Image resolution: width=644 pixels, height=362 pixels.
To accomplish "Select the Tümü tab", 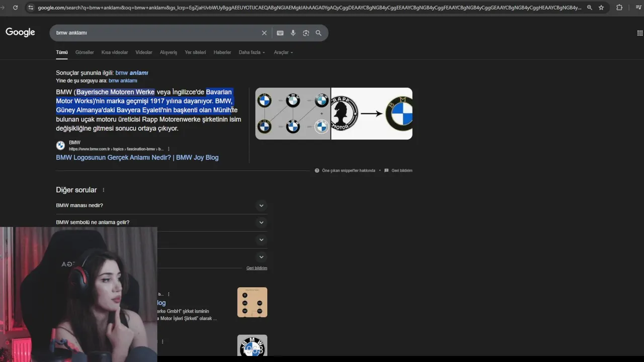I will pyautogui.click(x=62, y=52).
